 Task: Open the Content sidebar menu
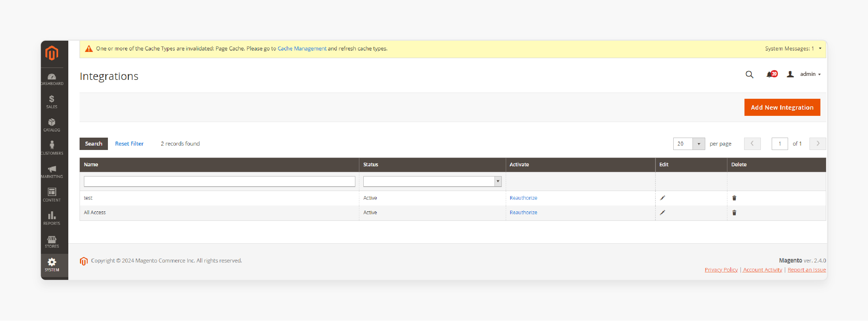(52, 195)
